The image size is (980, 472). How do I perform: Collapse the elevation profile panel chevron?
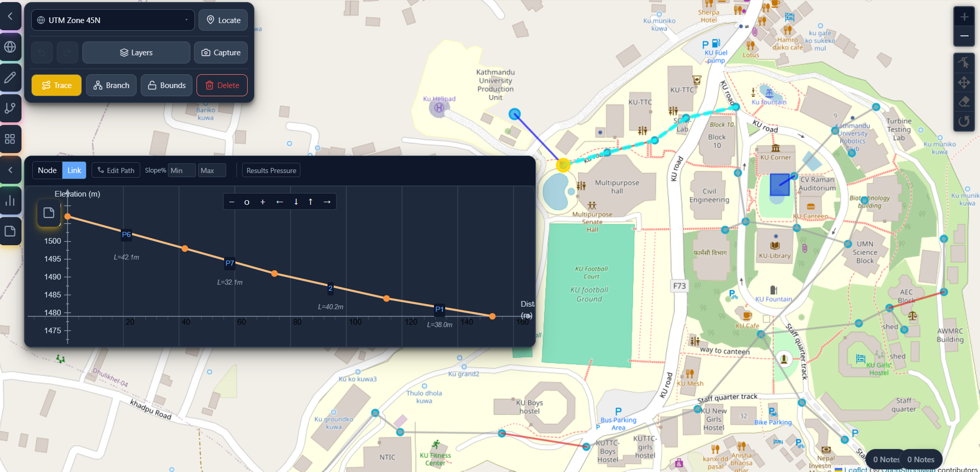click(x=10, y=170)
